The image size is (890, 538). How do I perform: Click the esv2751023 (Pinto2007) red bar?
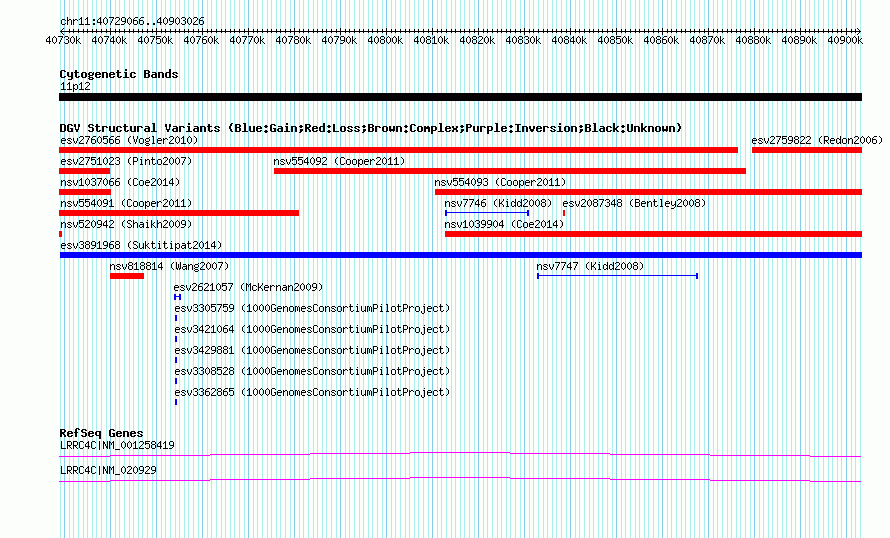coord(85,171)
